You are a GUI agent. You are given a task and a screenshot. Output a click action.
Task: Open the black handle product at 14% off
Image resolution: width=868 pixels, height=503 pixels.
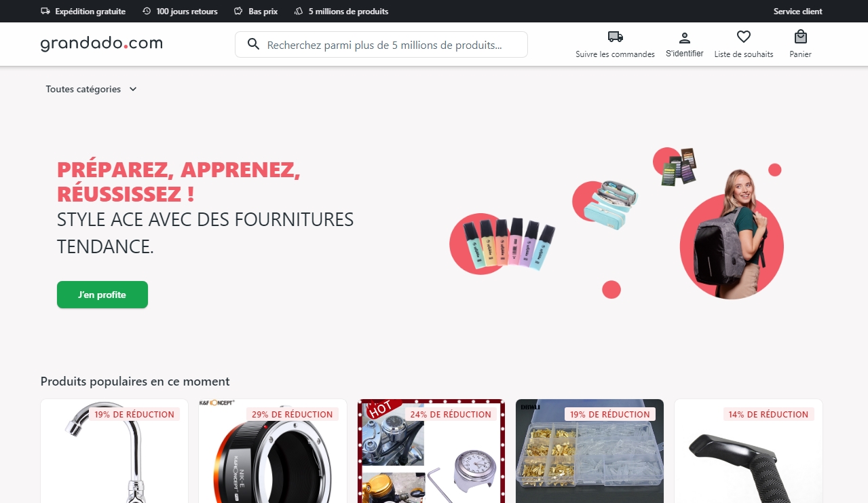(x=749, y=451)
